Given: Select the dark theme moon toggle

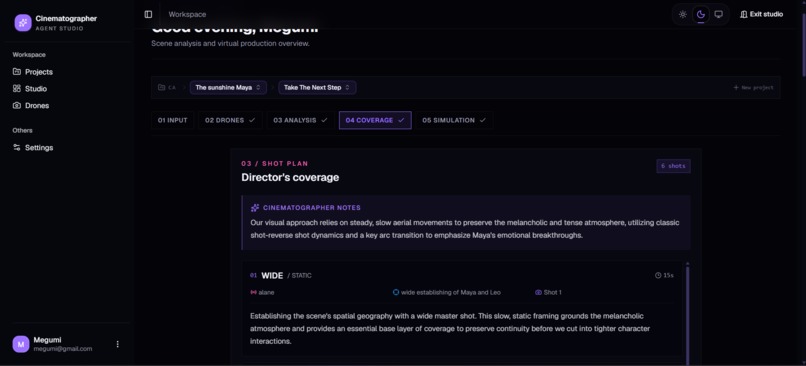Looking at the screenshot, I should click(x=701, y=14).
